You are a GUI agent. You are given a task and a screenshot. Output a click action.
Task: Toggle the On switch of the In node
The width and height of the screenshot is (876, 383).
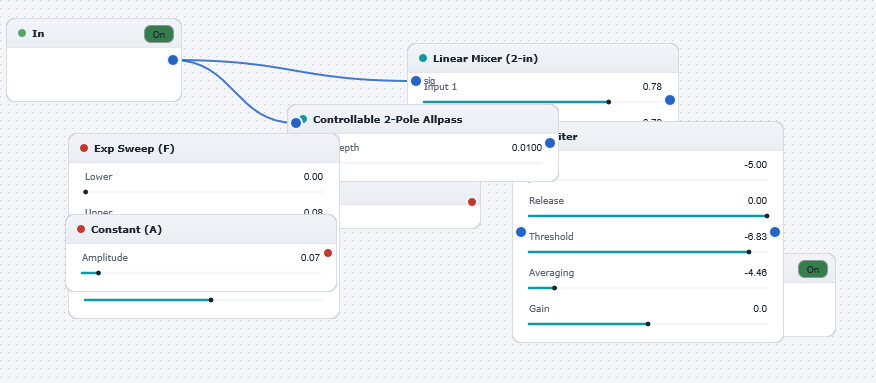coord(159,34)
